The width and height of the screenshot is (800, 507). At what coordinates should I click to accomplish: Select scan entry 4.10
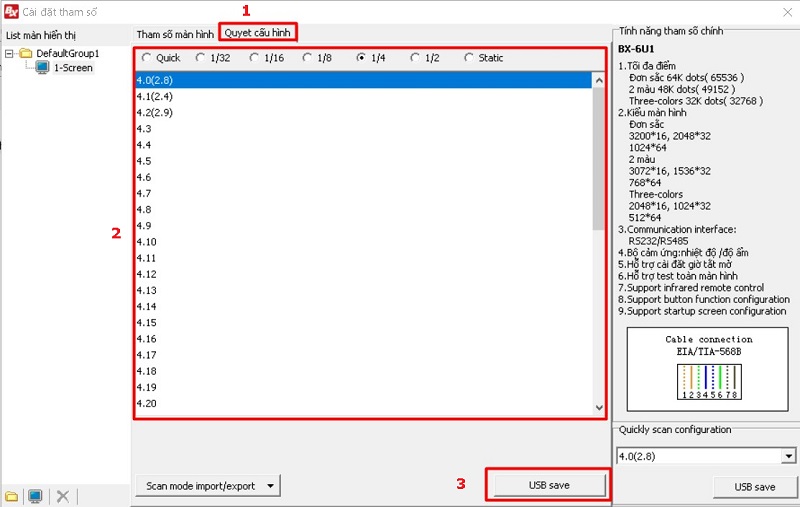pos(363,242)
